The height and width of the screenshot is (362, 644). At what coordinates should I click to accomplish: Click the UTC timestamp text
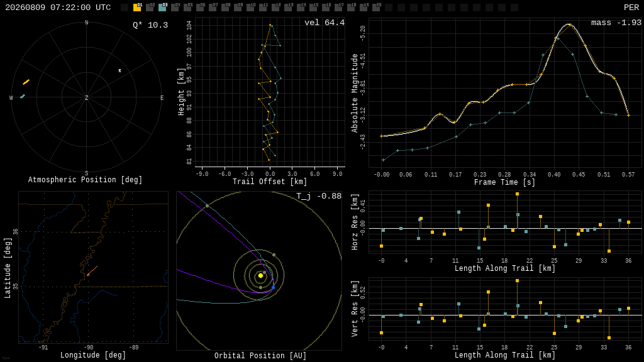tap(58, 8)
